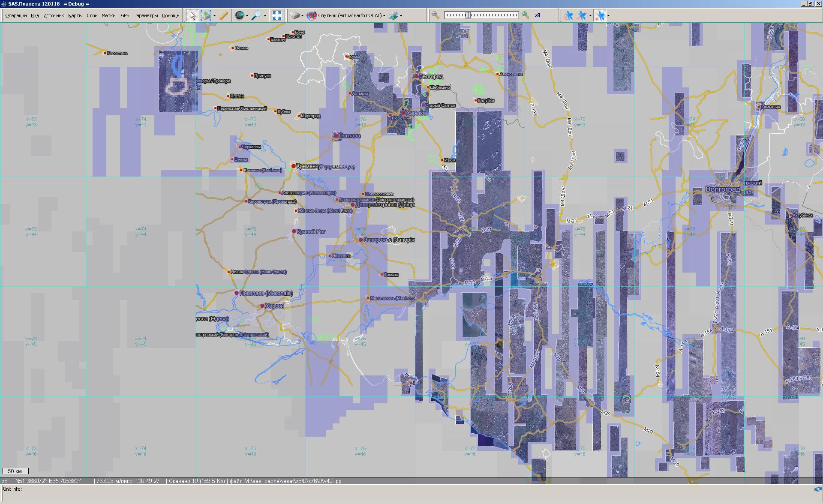Screen dimensions: 823x504
Task: Click the zoom out magnifier icon
Action: (435, 15)
